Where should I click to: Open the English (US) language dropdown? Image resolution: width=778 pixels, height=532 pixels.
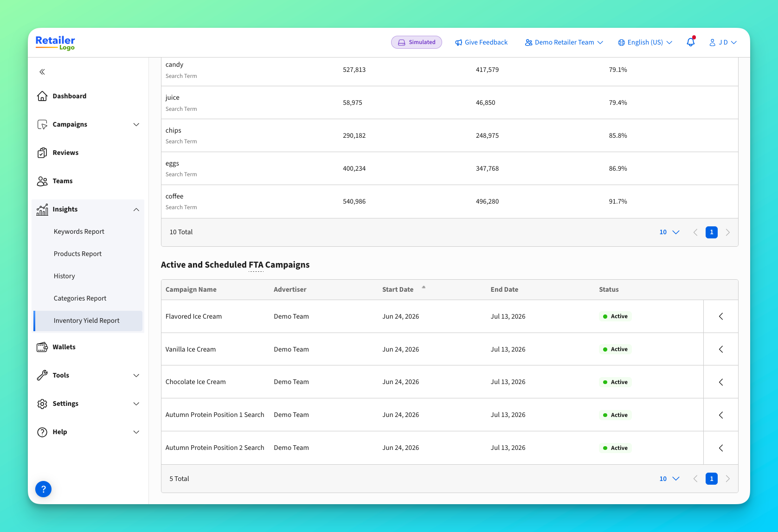645,42
